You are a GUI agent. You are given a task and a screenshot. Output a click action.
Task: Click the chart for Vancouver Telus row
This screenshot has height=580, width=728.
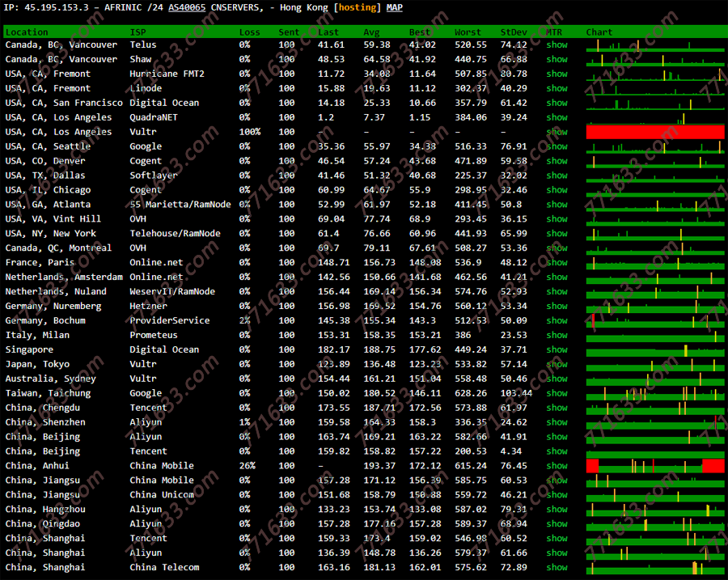(x=655, y=45)
